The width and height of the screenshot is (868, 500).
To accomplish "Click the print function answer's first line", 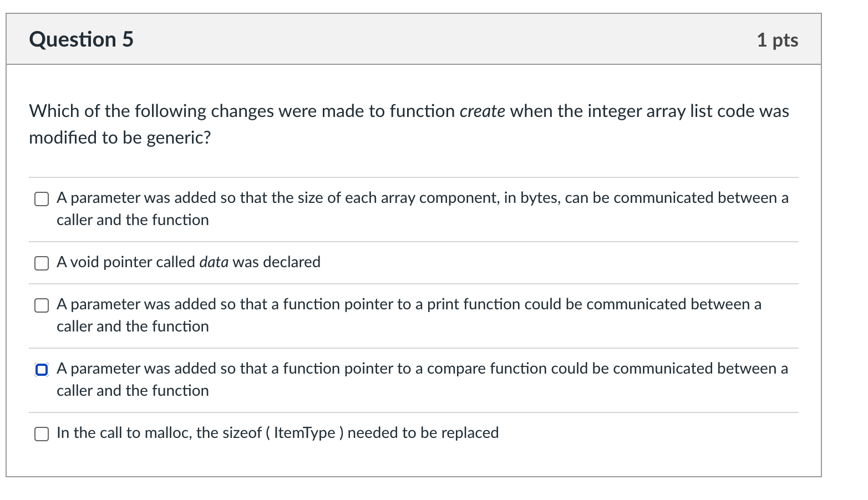I will point(409,304).
